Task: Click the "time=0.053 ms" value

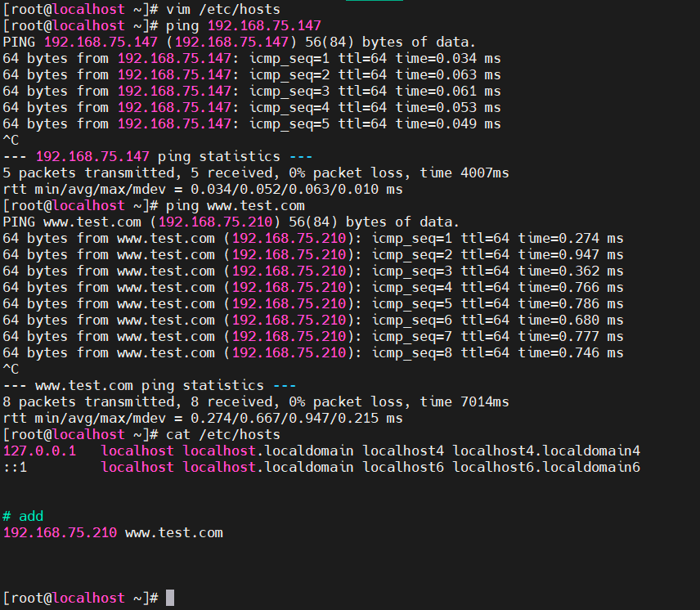Action: click(x=448, y=108)
